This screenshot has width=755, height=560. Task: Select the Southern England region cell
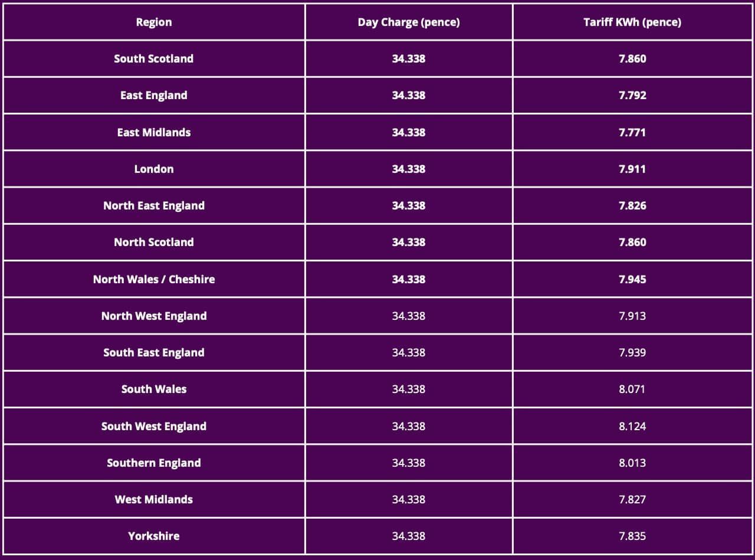tap(154, 463)
